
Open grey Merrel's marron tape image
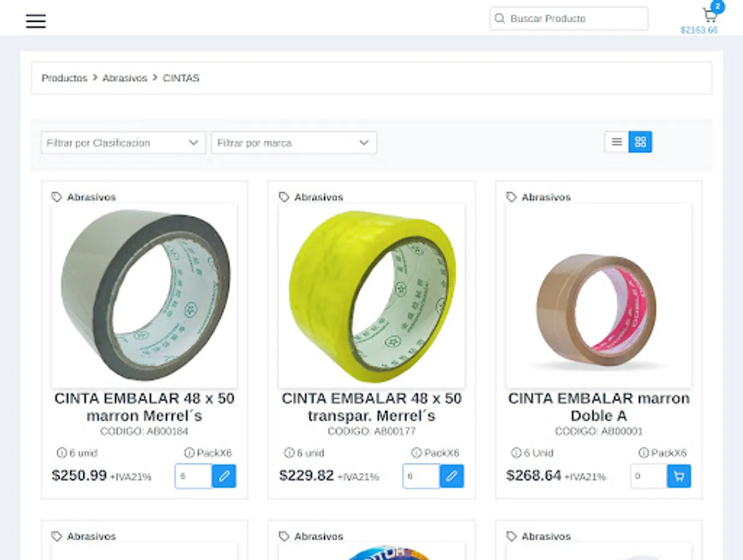(x=144, y=296)
